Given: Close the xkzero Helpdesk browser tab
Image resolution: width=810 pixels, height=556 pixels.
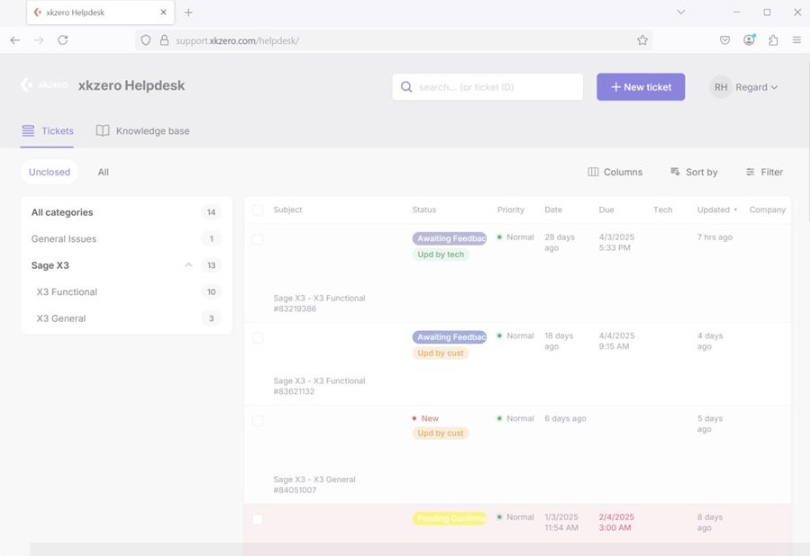Looking at the screenshot, I should pyautogui.click(x=163, y=12).
